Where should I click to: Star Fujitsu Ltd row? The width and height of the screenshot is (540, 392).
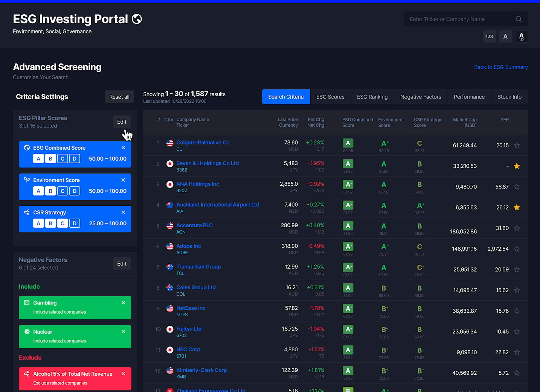[x=517, y=331]
